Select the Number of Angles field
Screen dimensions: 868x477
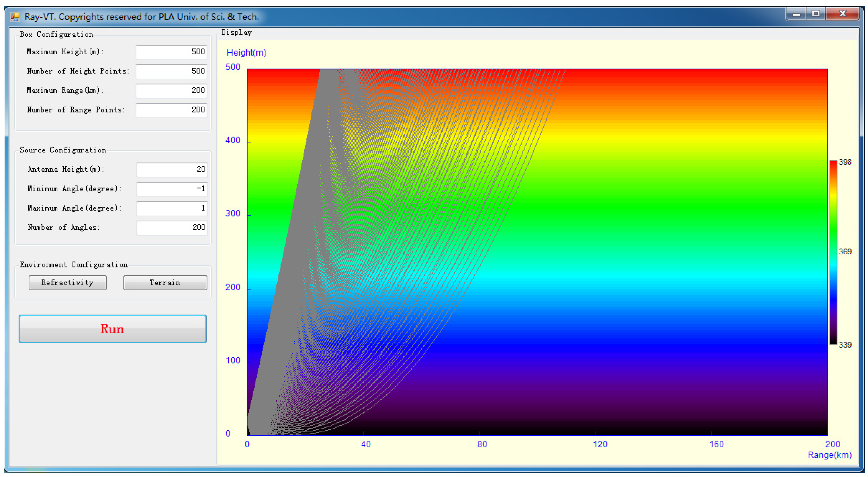click(172, 227)
